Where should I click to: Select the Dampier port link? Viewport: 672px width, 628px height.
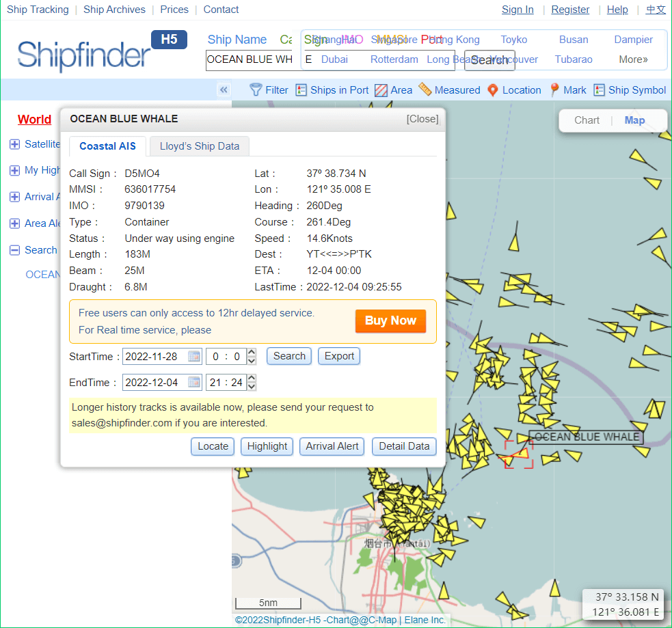[x=634, y=40]
